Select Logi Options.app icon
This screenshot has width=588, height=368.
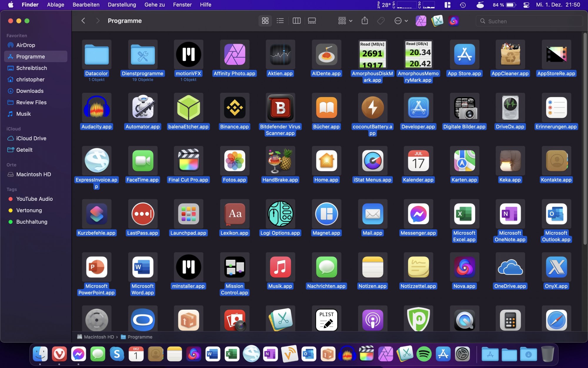280,214
